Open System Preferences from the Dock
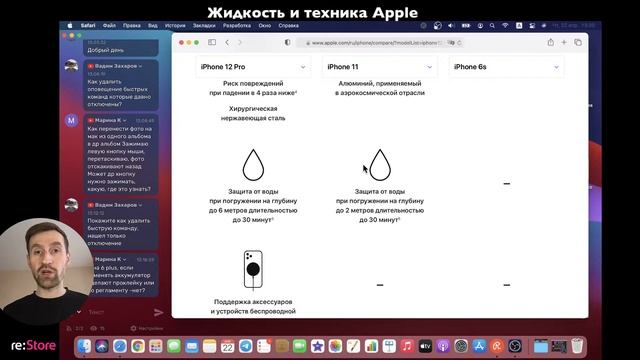Viewport: 640px width, 360px height. 461,346
